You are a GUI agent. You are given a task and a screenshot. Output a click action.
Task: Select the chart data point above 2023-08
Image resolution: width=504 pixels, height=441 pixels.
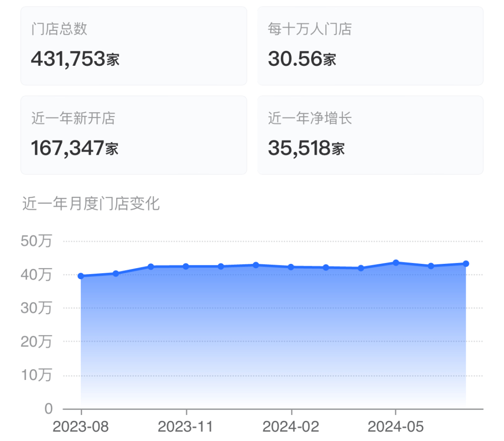(81, 276)
